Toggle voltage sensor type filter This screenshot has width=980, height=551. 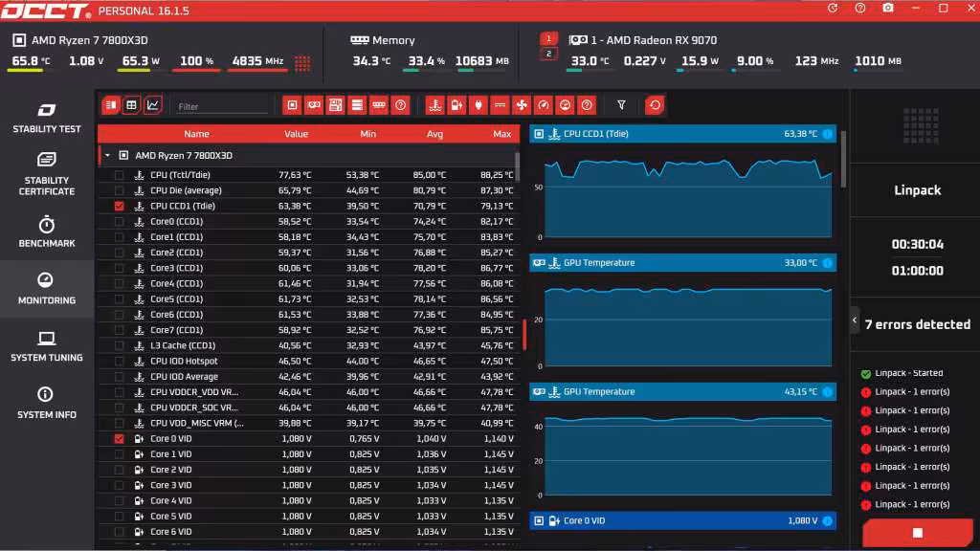pos(457,105)
